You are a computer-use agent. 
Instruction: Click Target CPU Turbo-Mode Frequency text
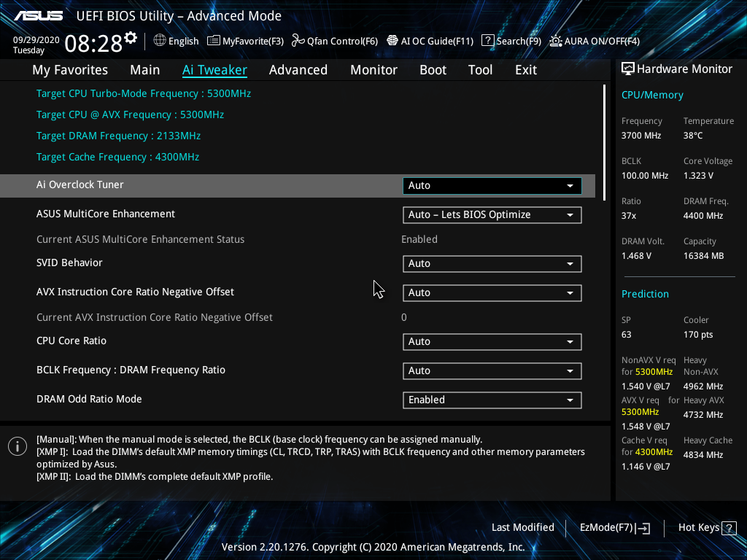pos(144,94)
